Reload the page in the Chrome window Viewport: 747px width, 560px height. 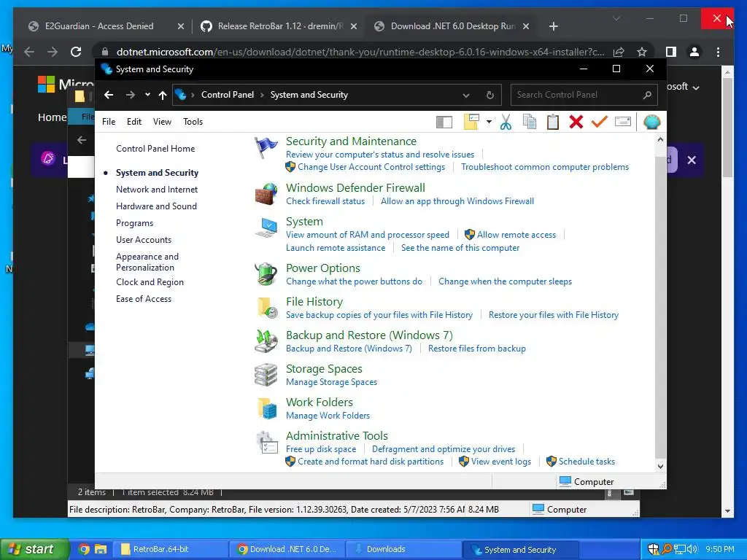(x=76, y=52)
